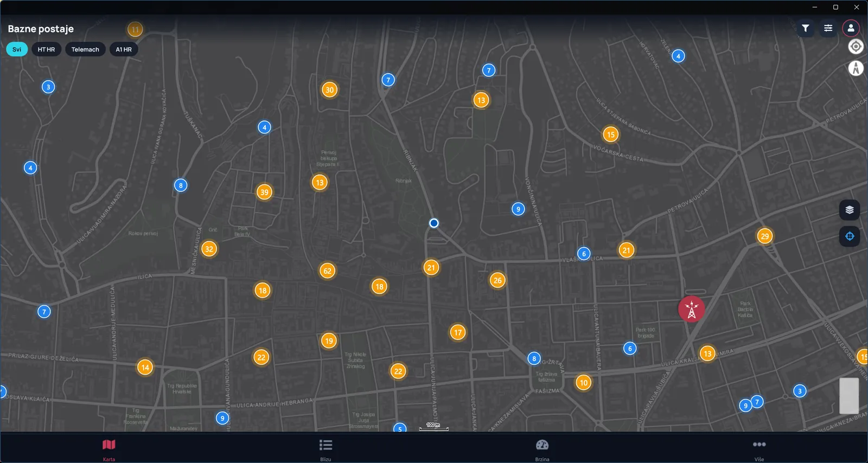Click the orange cluster marker 14
The height and width of the screenshot is (463, 868).
145,368
